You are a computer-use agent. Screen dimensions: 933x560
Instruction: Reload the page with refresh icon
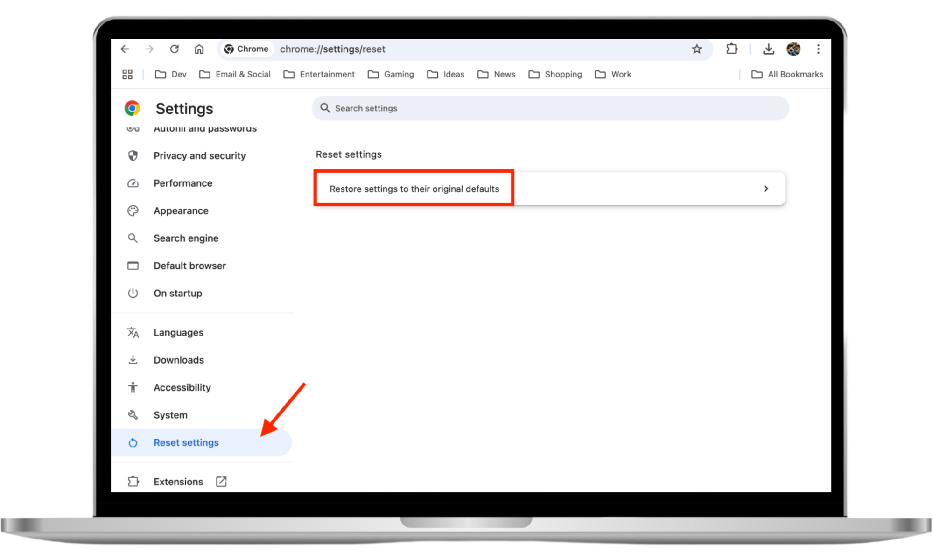[174, 49]
